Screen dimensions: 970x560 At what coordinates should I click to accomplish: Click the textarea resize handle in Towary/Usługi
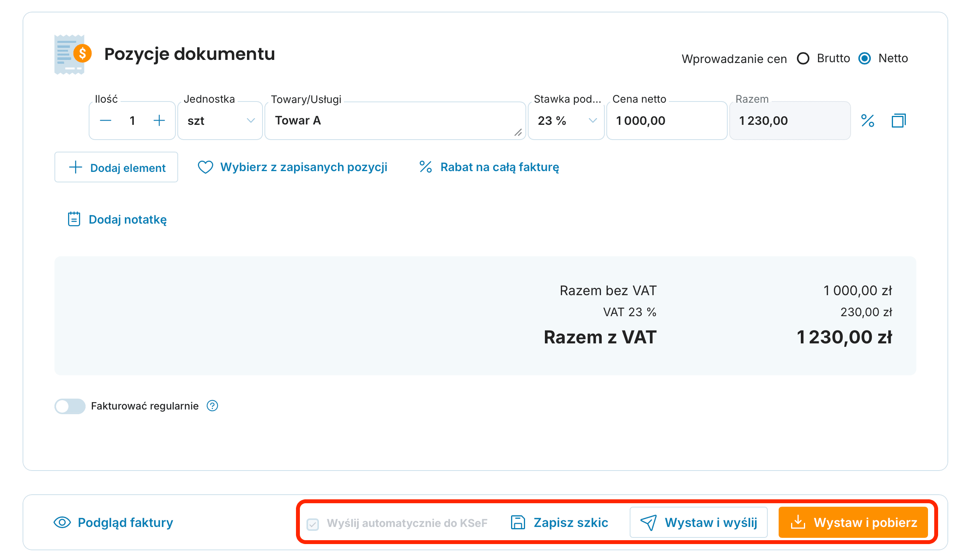coord(518,133)
